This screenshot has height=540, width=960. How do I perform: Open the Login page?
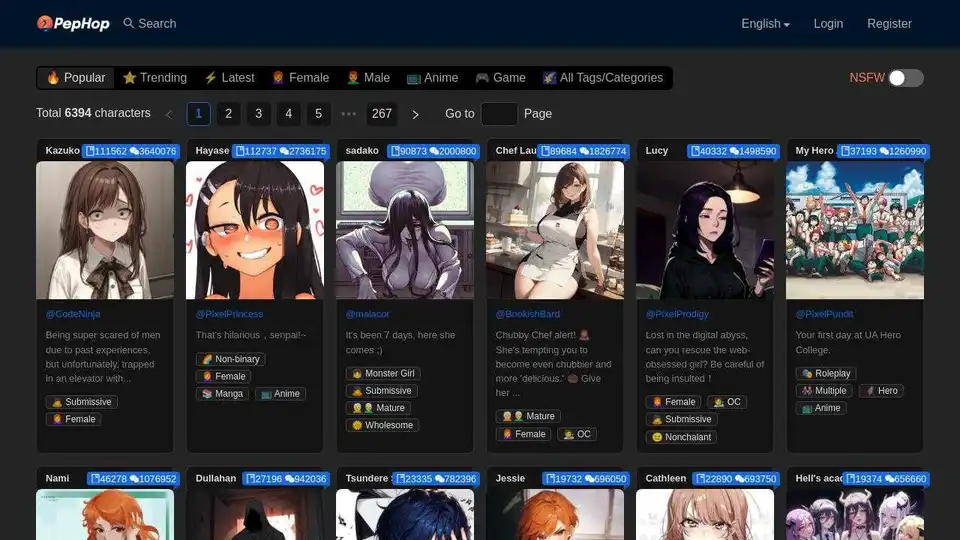[828, 23]
